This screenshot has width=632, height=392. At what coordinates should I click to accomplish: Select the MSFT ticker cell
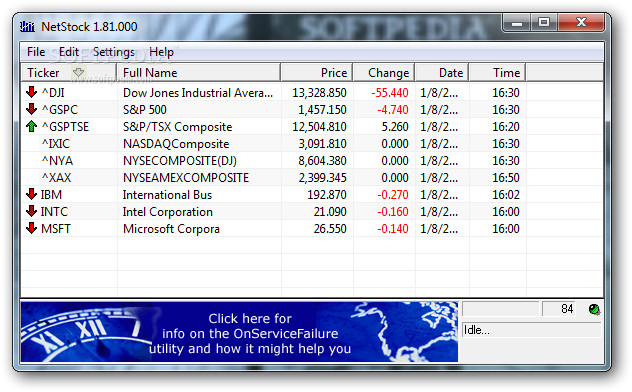[x=56, y=228]
